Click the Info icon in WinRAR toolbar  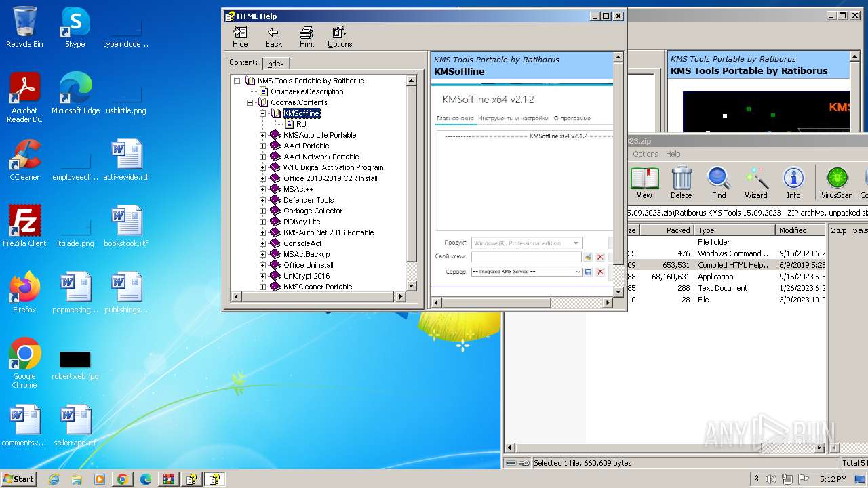point(793,182)
